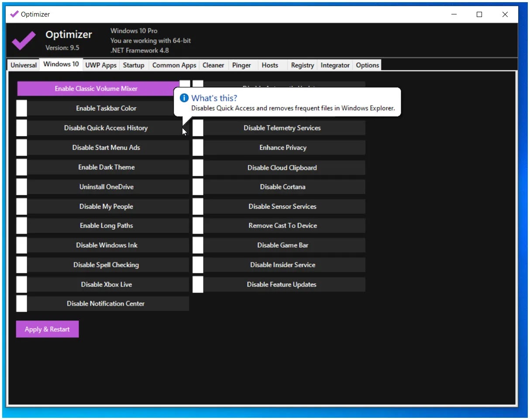Toggle Enable Taskbar Color

[103, 108]
